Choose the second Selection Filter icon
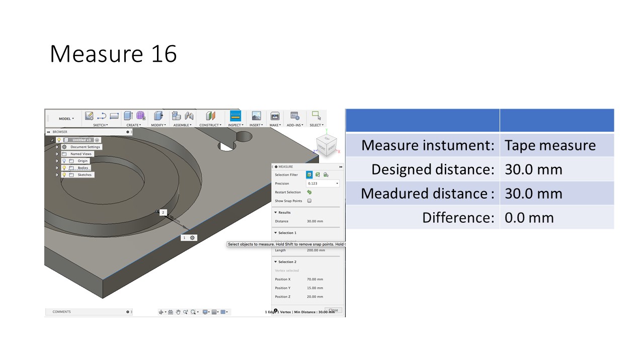The width and height of the screenshot is (644, 362). (x=317, y=174)
